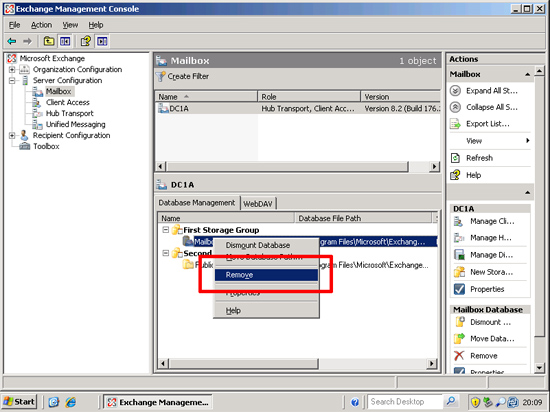The image size is (550, 412).
Task: Sort server list by Version column
Action: coord(401,97)
